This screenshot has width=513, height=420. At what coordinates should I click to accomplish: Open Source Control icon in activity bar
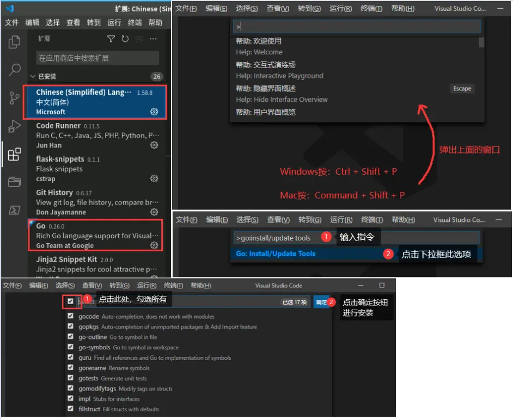[14, 98]
